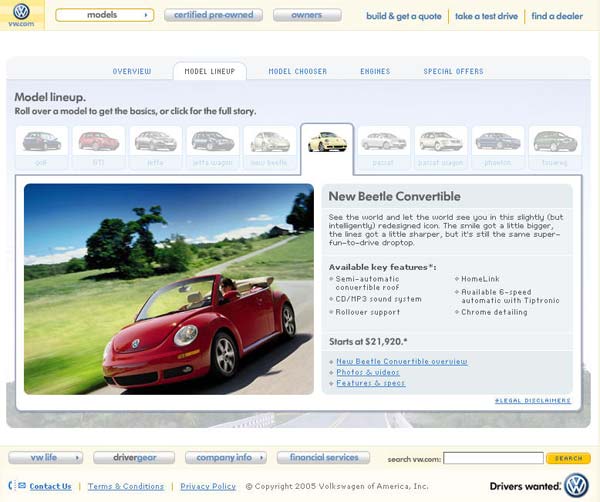Select the Jetta Wagon thumbnail
The width and height of the screenshot is (600, 502).
213,147
